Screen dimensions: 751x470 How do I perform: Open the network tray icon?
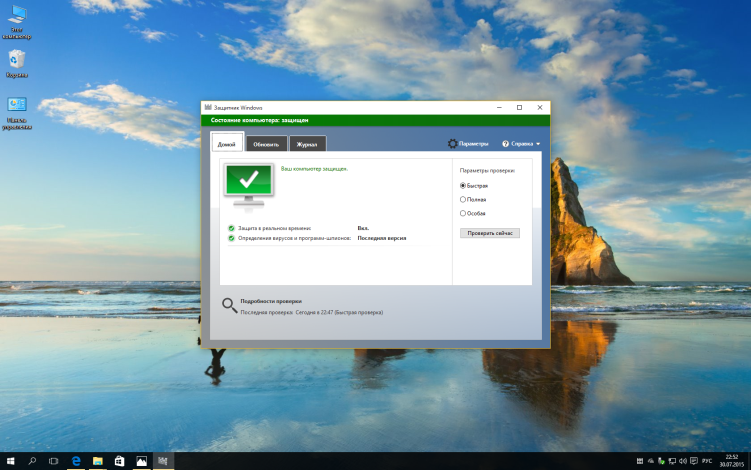click(672, 461)
